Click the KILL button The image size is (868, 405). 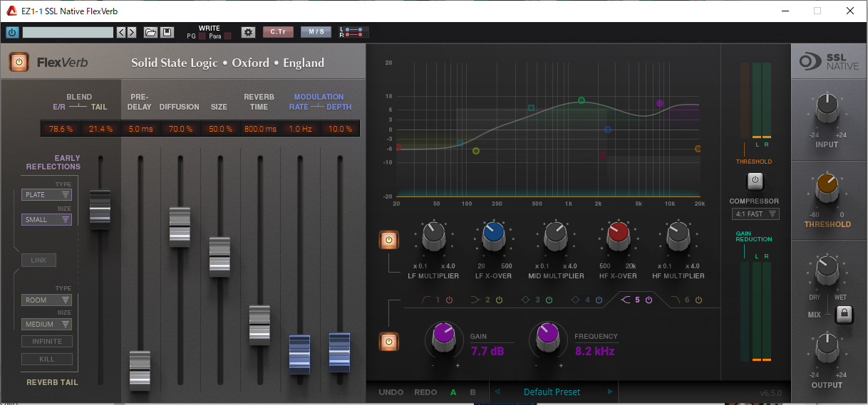pyautogui.click(x=47, y=359)
